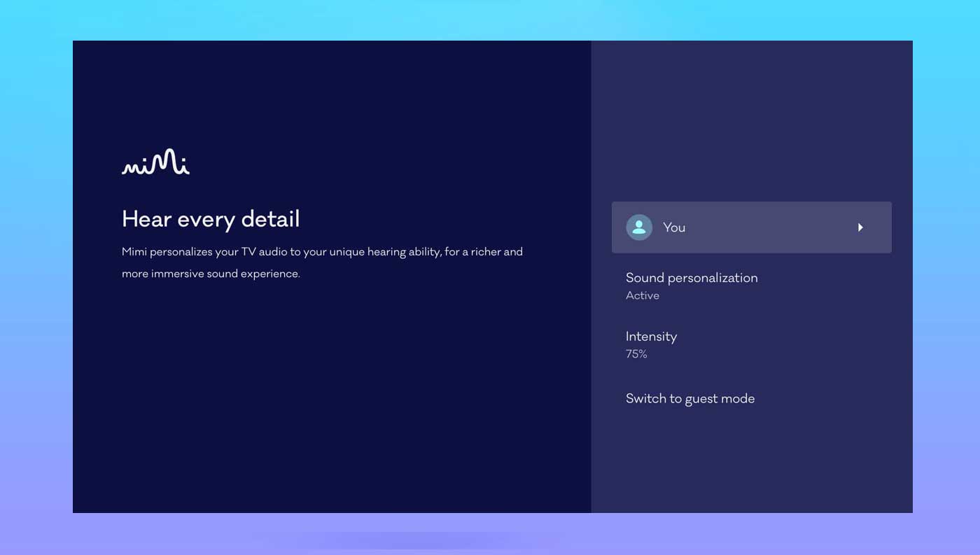Click the empty settings panel area above You

(751, 119)
